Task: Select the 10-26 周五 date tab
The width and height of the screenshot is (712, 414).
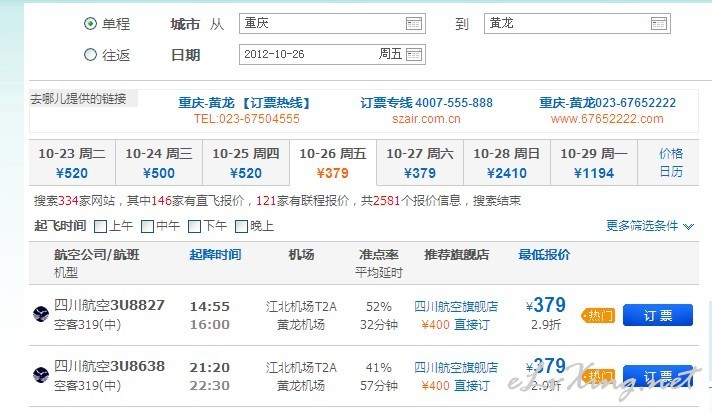Action: tap(333, 163)
